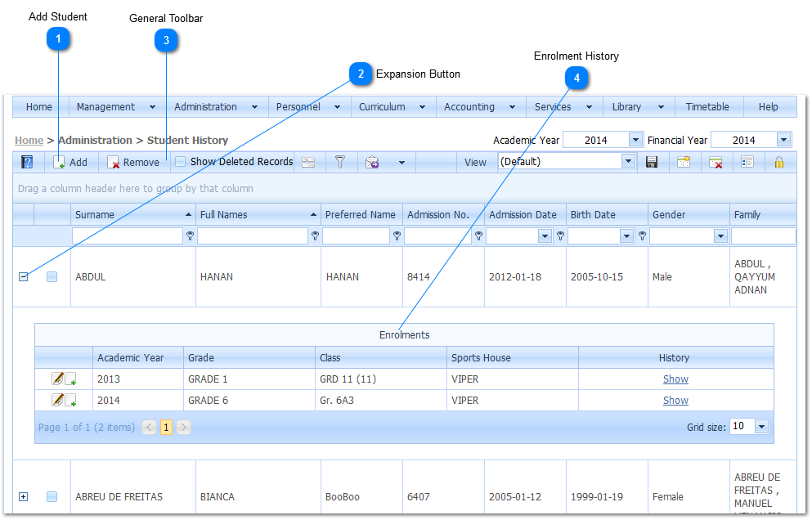
Task: Click the padlock icon in toolbar
Action: [779, 162]
